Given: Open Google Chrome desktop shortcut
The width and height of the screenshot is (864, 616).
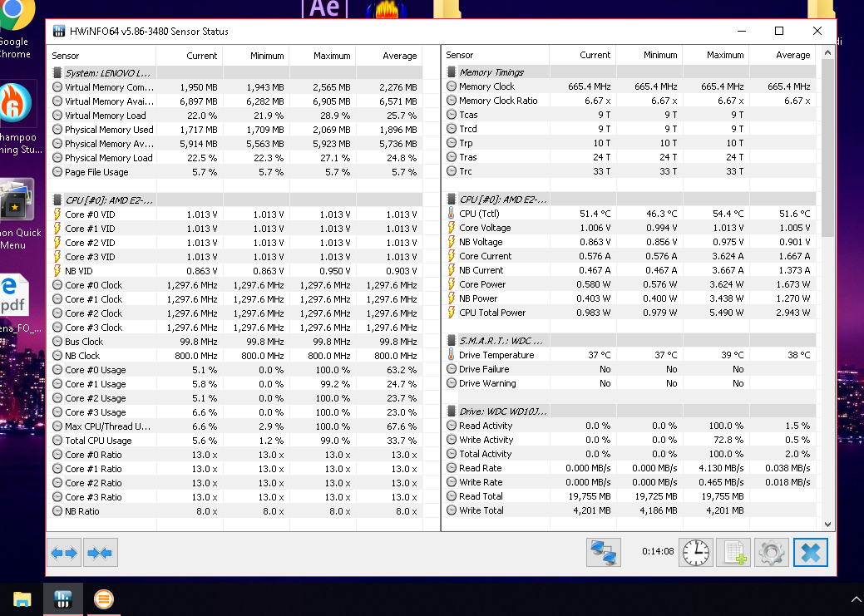Looking at the screenshot, I should (x=15, y=28).
